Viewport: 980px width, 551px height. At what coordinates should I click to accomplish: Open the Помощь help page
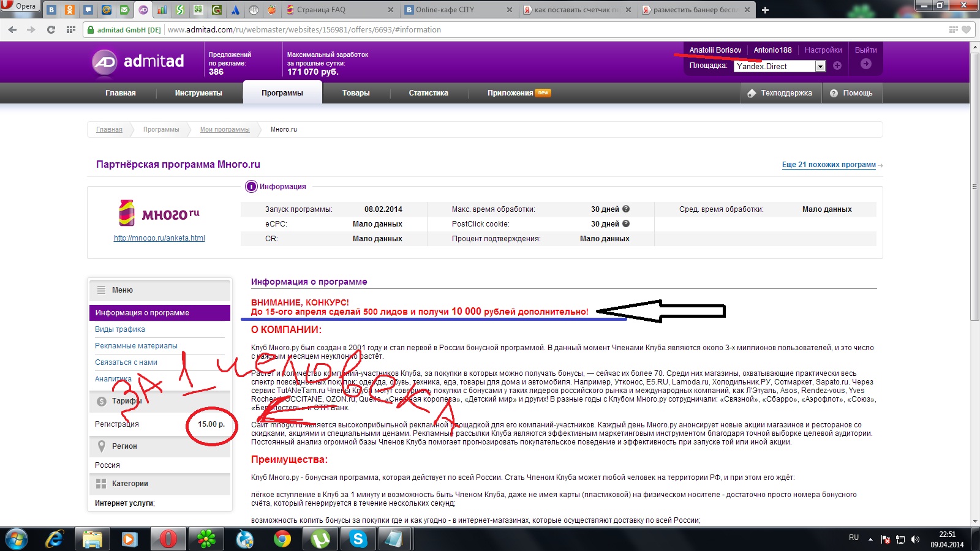[x=851, y=93]
